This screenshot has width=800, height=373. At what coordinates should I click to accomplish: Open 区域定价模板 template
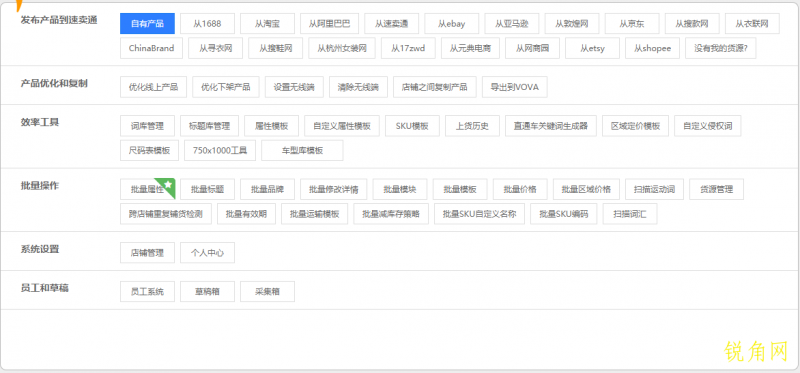pos(635,126)
